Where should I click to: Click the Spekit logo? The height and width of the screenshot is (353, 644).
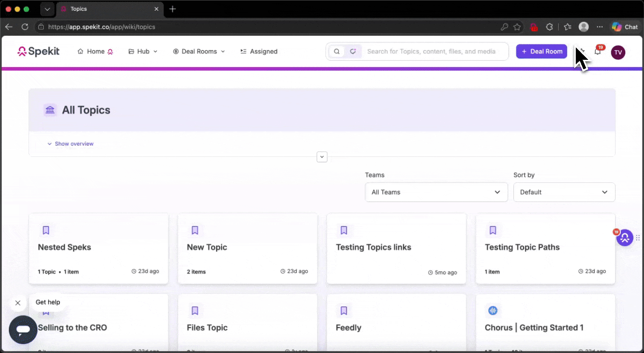(x=38, y=51)
